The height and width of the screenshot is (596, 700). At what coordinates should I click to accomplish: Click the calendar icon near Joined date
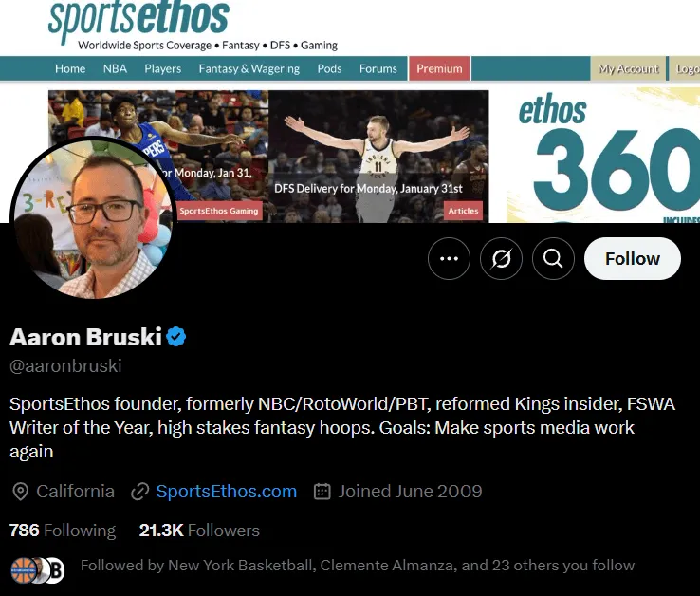point(322,491)
